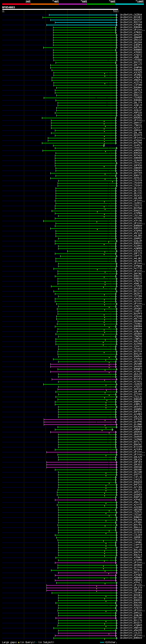Open hit UniRef100_Q8L3T4

[x=131, y=103]
